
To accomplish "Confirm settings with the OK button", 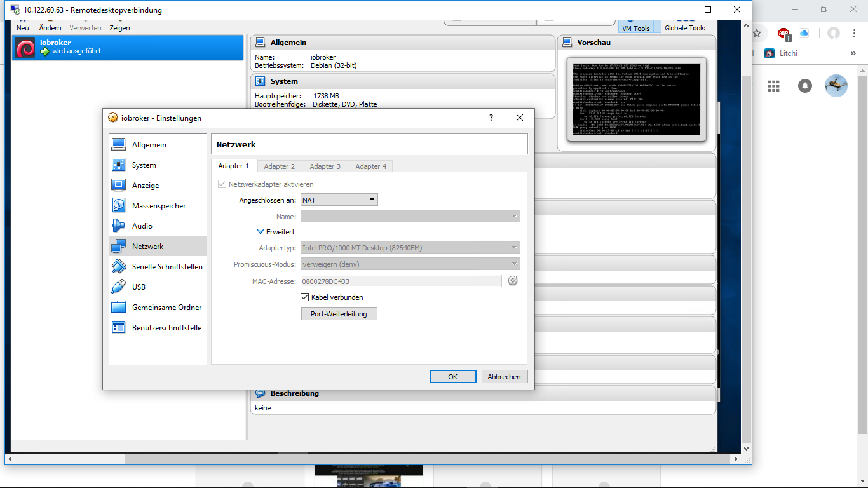I will coord(452,376).
